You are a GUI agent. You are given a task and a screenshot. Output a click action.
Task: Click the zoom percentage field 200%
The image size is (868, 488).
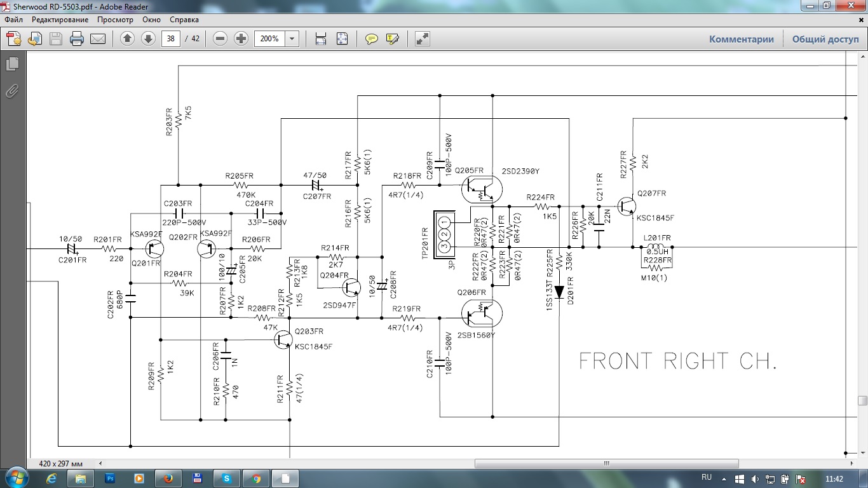click(x=270, y=39)
